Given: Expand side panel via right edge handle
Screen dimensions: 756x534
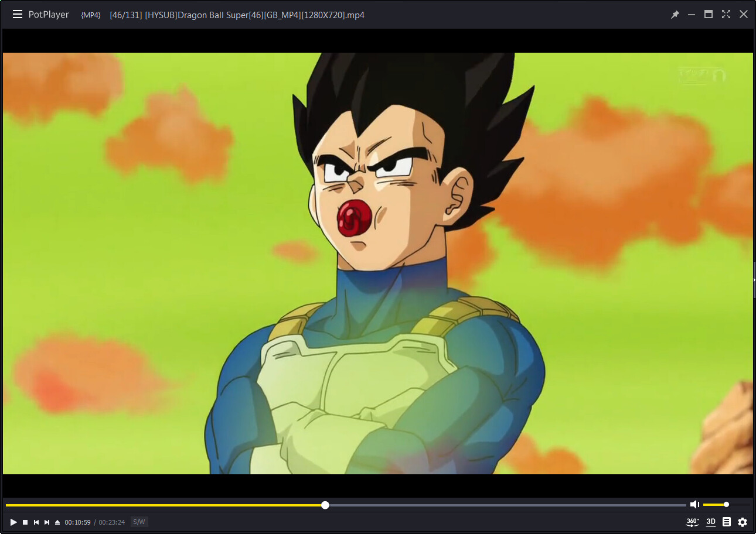Looking at the screenshot, I should [754, 280].
